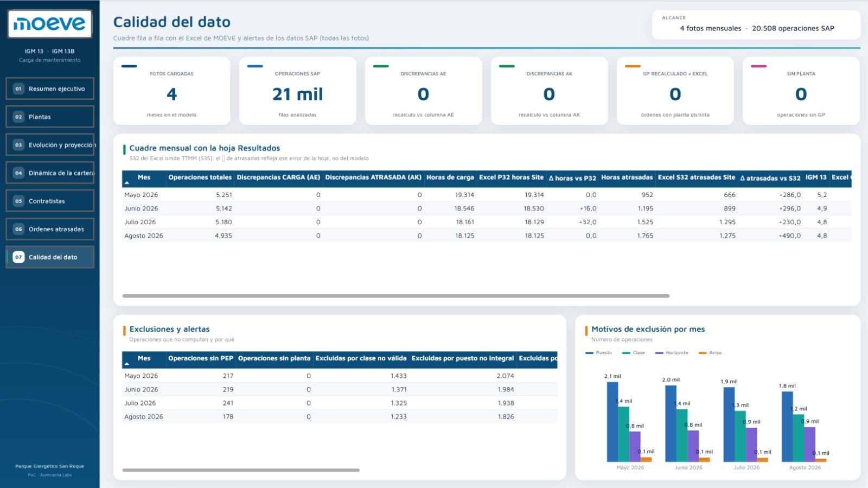Click Operaciones SAP 21 mil card
Screen dimensions: 868x488
[x=297, y=91]
